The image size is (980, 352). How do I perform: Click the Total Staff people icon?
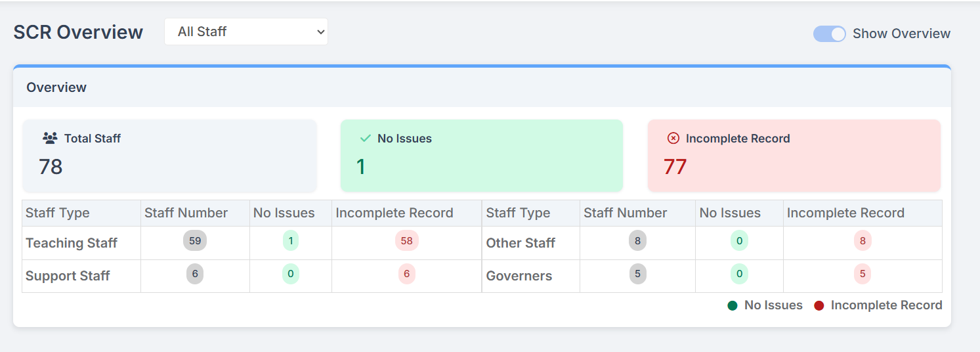pyautogui.click(x=50, y=139)
